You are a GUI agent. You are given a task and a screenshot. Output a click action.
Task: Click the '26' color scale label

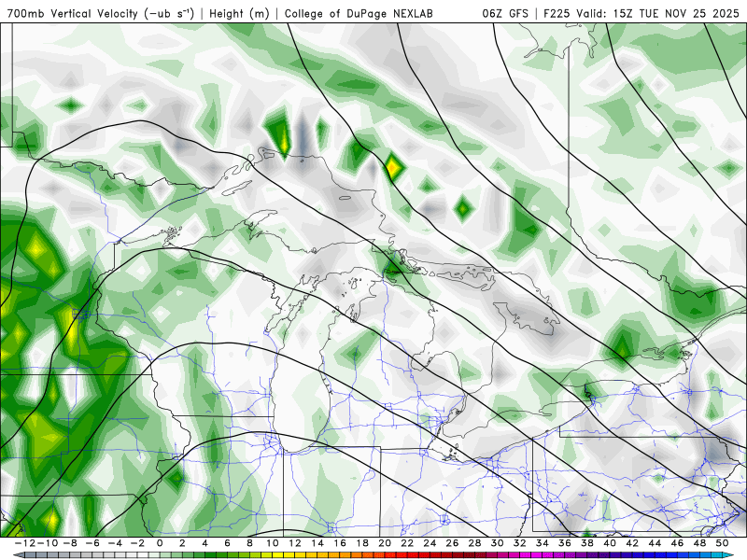452,543
